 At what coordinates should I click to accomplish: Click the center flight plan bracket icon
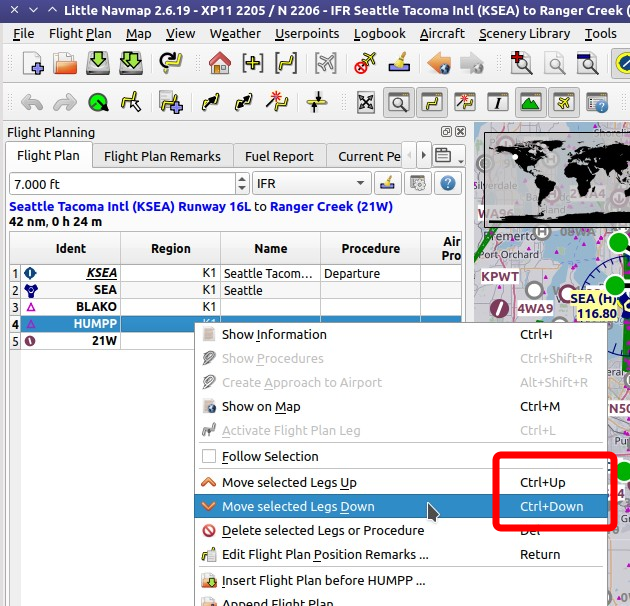[x=286, y=63]
